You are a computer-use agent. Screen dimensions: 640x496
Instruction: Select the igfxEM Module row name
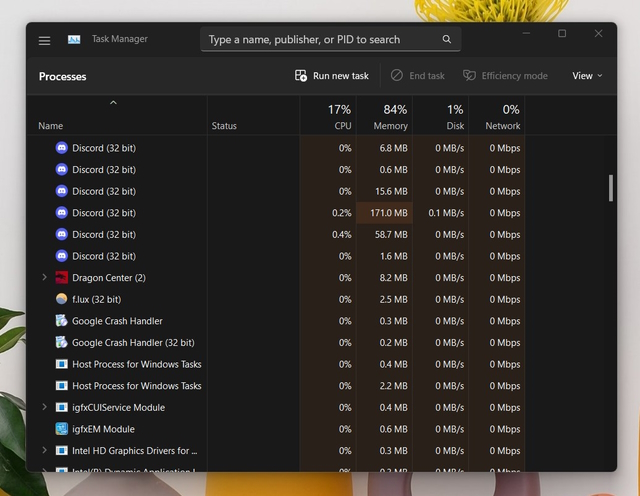point(103,429)
